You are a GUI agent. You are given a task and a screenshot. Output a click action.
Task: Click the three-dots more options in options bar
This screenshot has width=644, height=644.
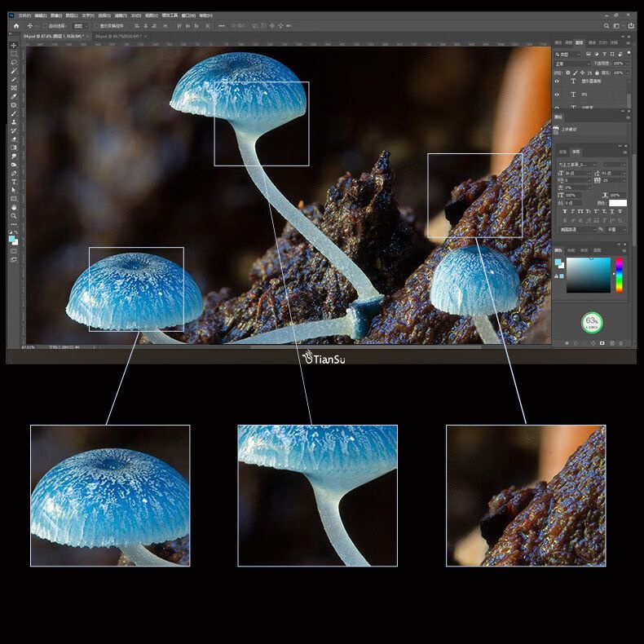(222, 26)
